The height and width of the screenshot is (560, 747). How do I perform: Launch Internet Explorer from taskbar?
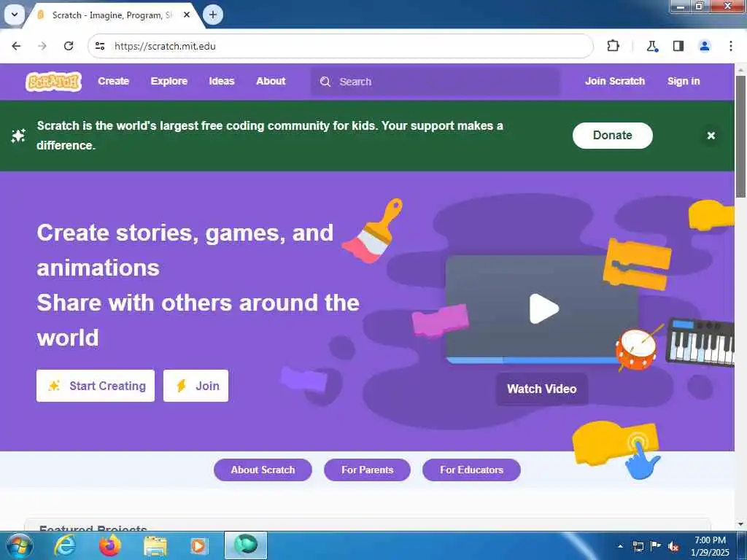(x=64, y=545)
